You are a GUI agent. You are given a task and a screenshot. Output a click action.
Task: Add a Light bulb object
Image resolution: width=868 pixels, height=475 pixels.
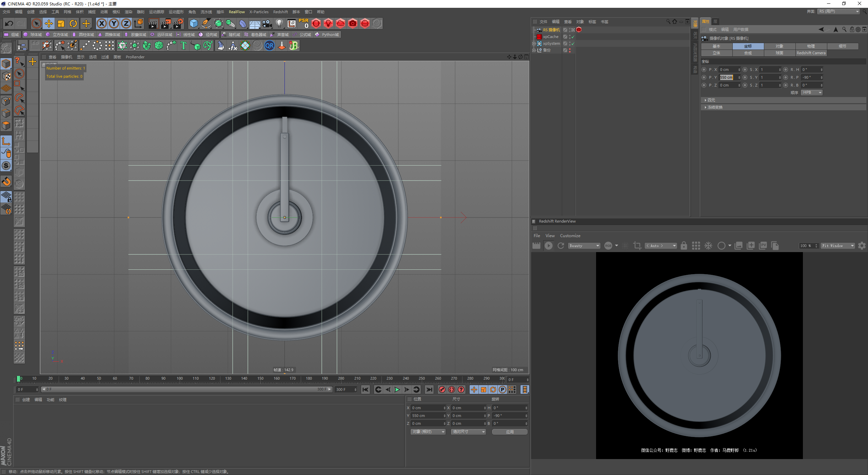coord(279,23)
